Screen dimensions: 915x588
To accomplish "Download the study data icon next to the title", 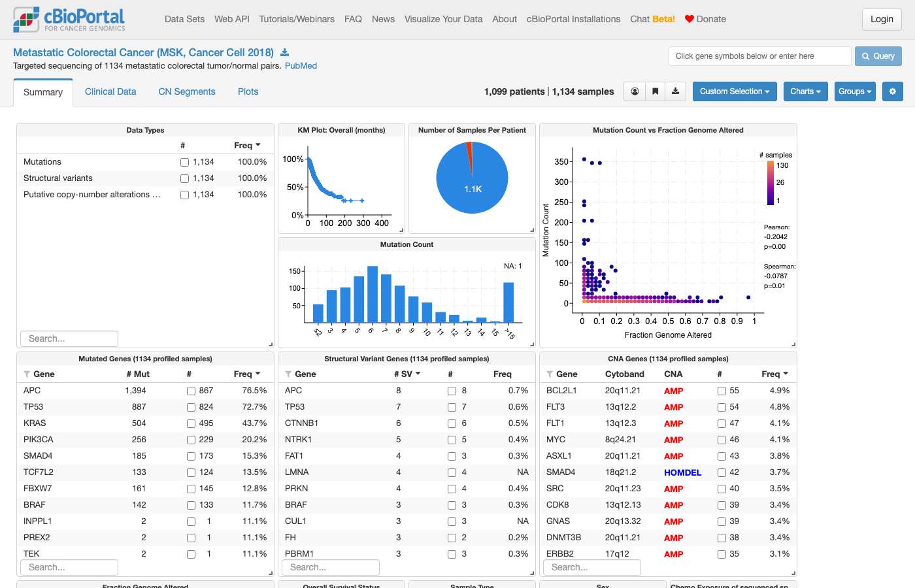I will [x=284, y=52].
